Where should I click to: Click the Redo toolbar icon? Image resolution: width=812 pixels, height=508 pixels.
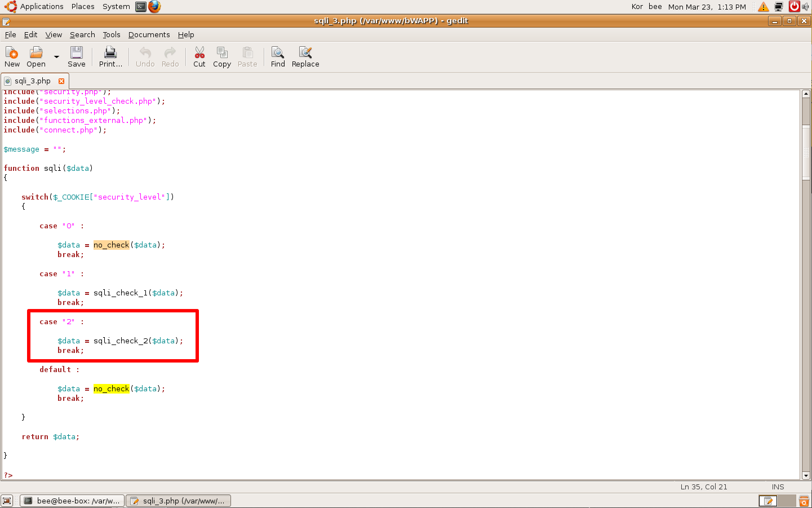[170, 57]
